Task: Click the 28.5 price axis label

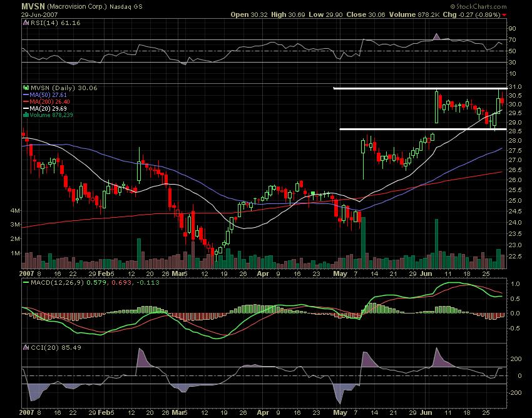Action: coord(514,131)
